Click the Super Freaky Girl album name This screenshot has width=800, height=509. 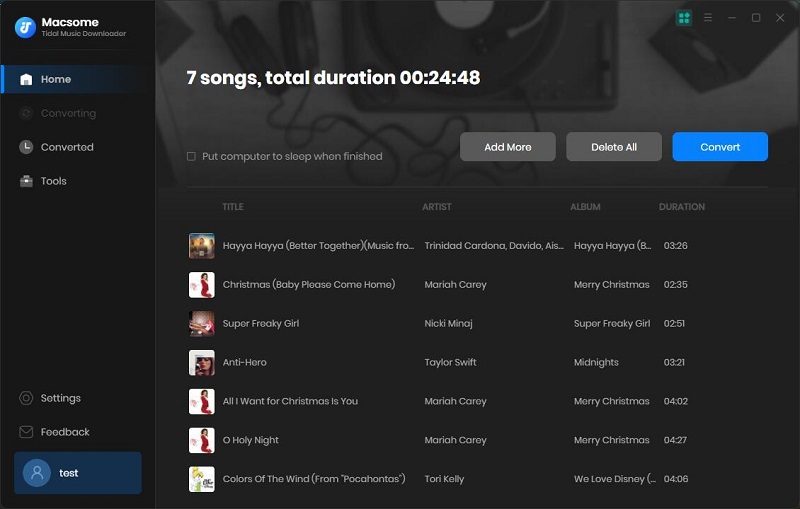point(612,323)
